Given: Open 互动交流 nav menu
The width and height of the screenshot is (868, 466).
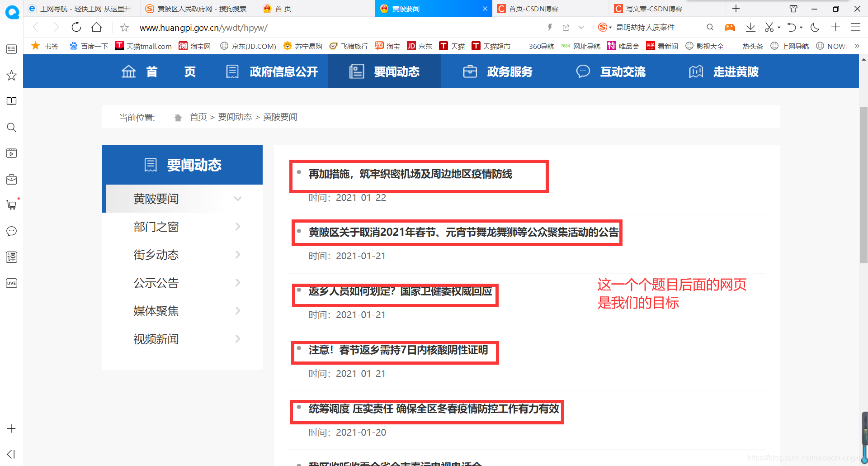Looking at the screenshot, I should coord(611,71).
